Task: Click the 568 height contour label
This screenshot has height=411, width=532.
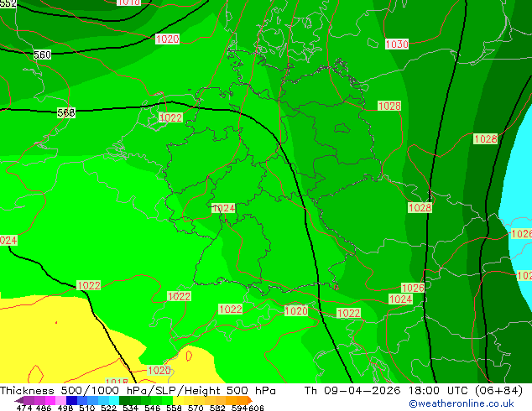Action: click(x=66, y=112)
